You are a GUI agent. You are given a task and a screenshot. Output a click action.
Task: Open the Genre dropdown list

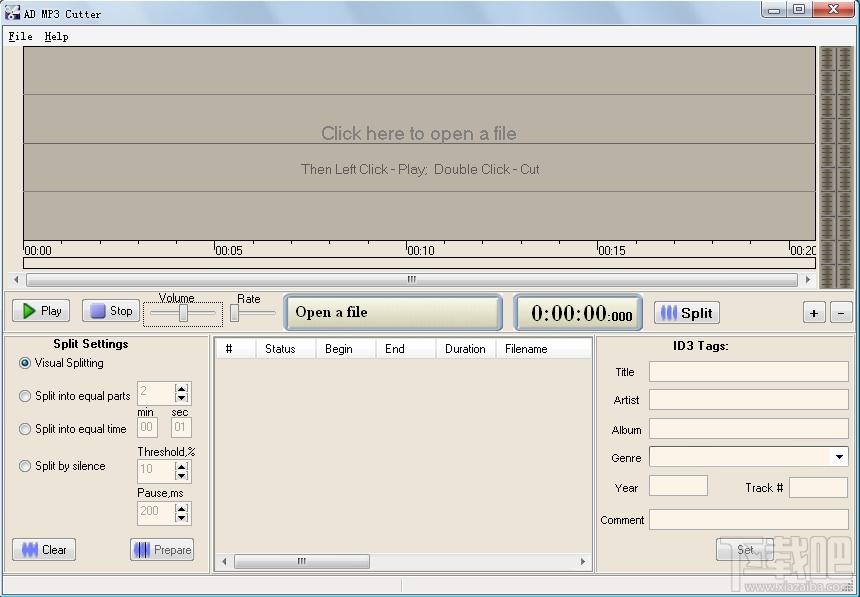coord(839,457)
